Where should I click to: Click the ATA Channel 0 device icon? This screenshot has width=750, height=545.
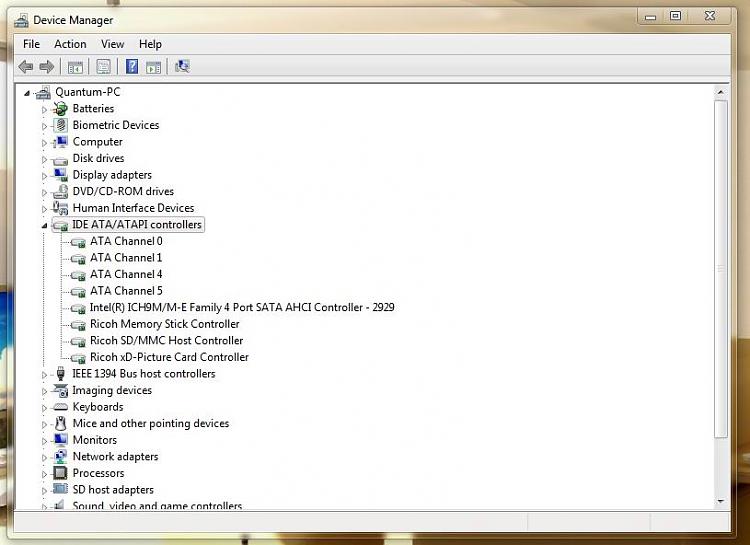pos(78,242)
